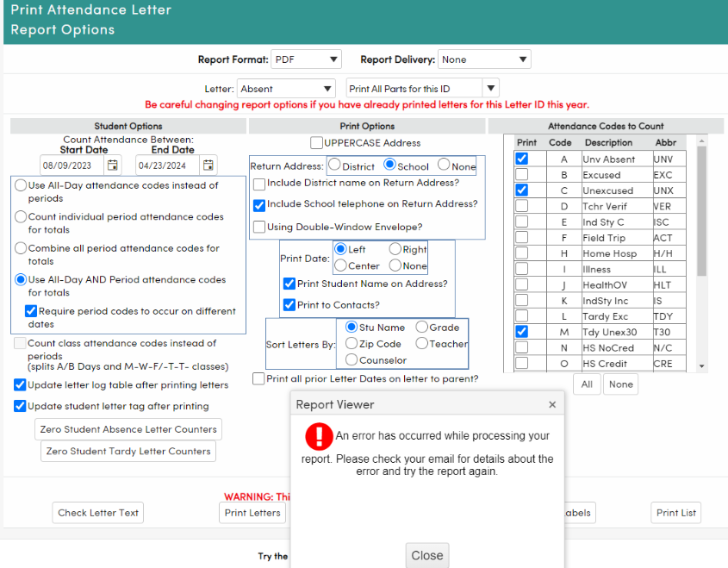The height and width of the screenshot is (568, 728).
Task: Check Print for code F Field Trip
Action: pyautogui.click(x=522, y=237)
